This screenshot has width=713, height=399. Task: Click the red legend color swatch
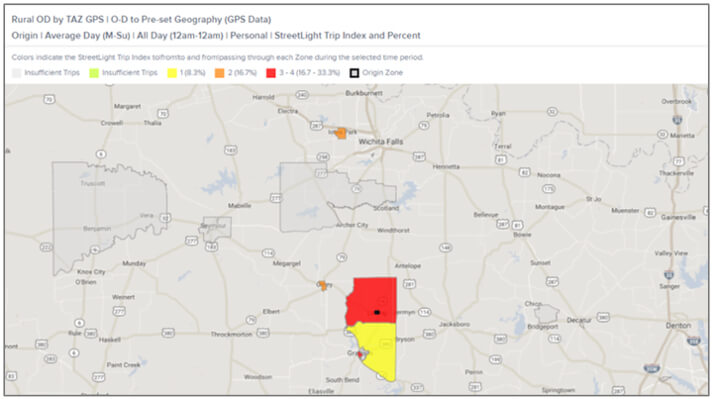(271, 73)
